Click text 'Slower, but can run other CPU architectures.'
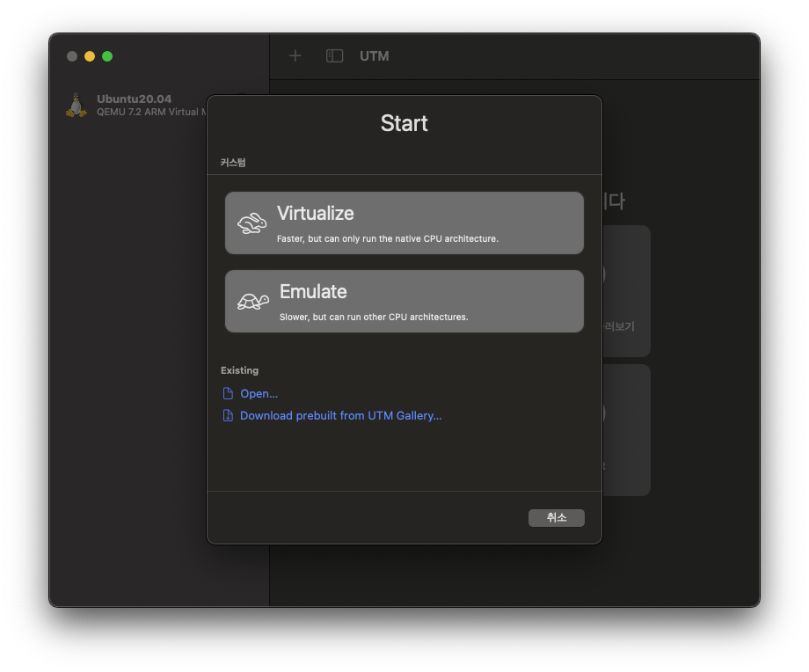809x672 pixels. click(x=374, y=317)
